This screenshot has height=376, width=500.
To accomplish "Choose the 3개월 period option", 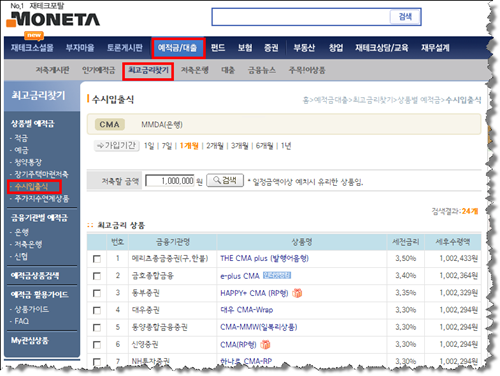I will point(240,146).
